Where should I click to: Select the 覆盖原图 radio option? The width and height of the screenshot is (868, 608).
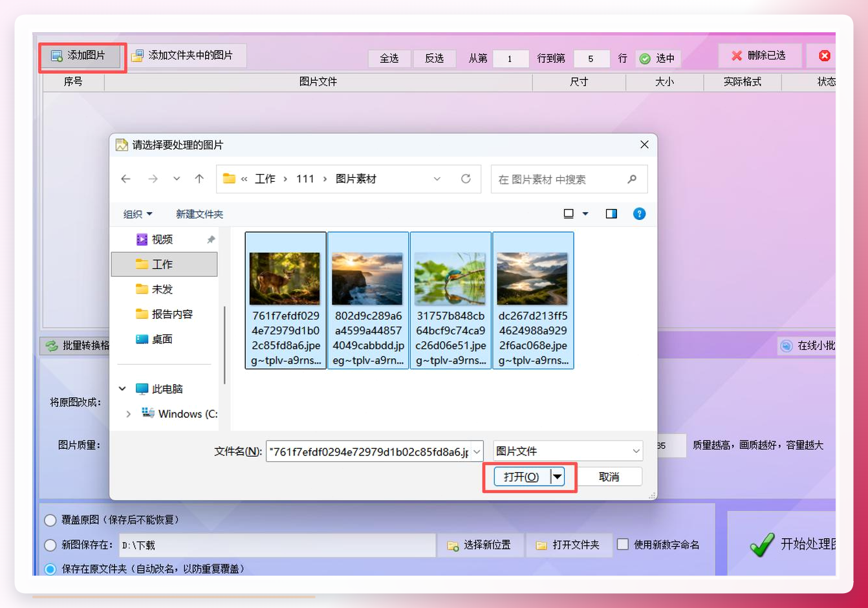tap(50, 520)
